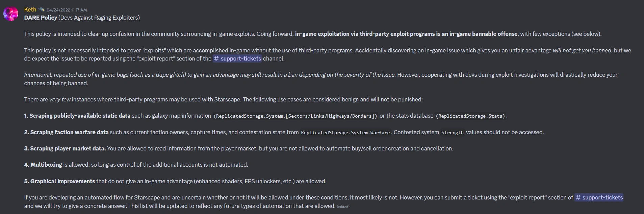Click the bold 'Graphical improvements' list item
This screenshot has width=644, height=214.
pos(62,181)
